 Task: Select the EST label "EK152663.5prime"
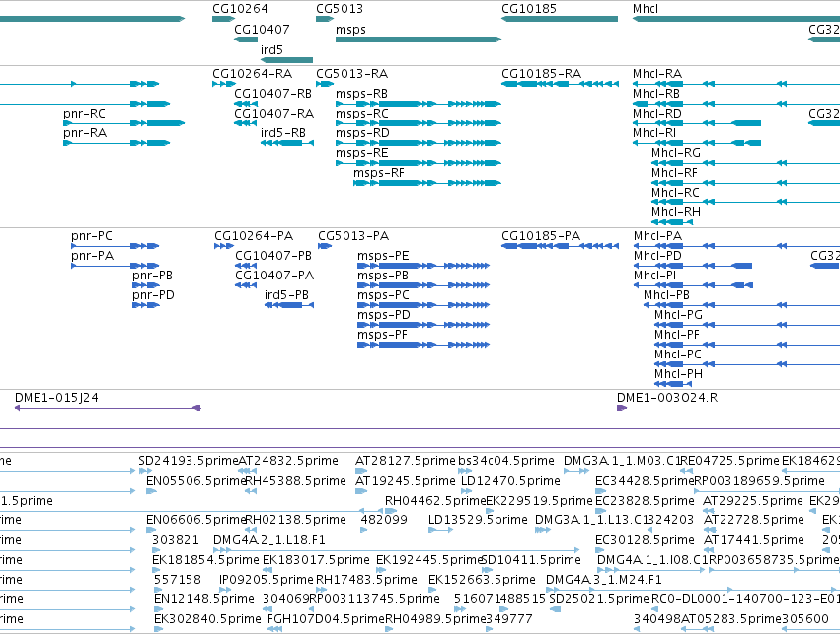[x=482, y=580]
